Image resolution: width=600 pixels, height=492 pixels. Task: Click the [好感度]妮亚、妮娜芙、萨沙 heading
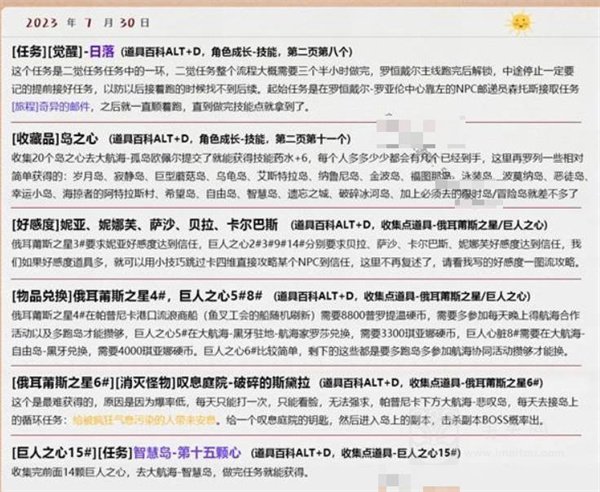[x=145, y=225]
